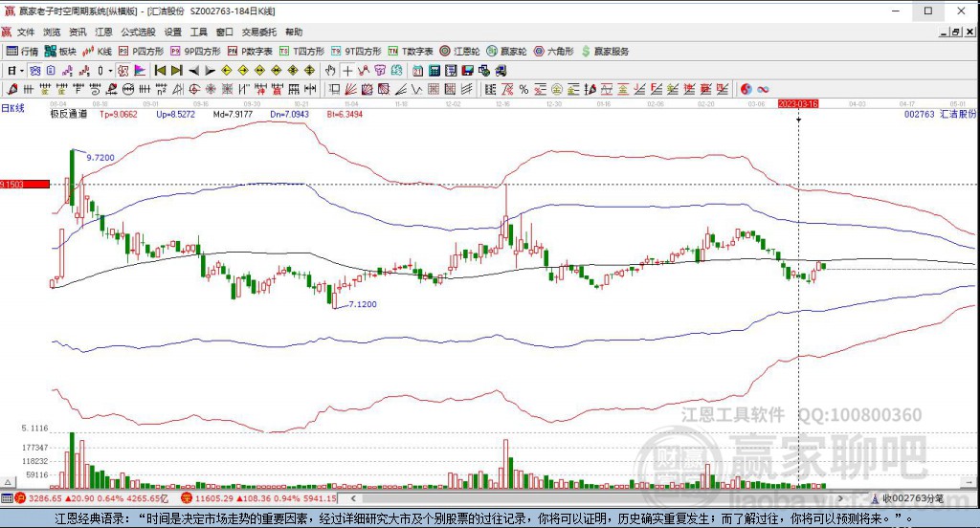980x528 pixels.
Task: Select the starburst angle lines tool
Action: tap(211, 89)
